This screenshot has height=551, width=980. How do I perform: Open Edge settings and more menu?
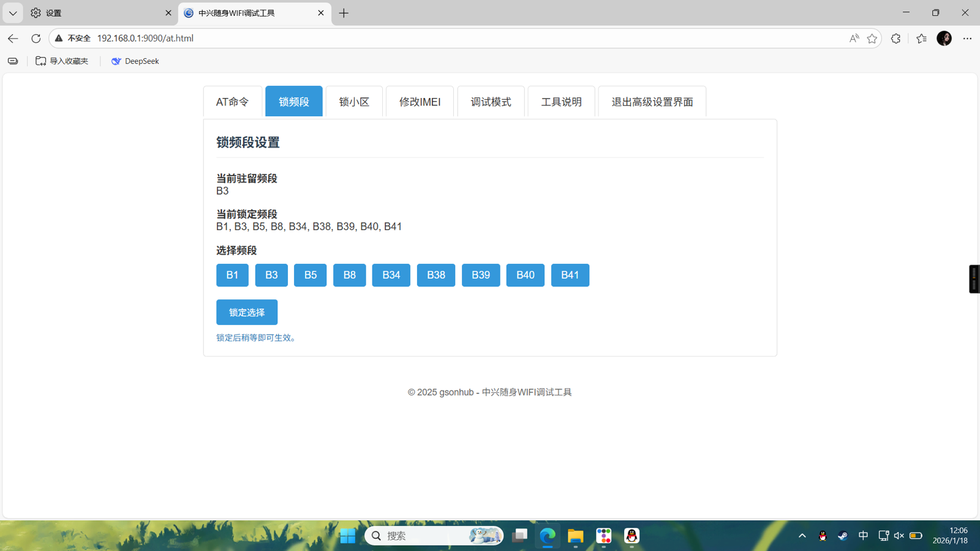pyautogui.click(x=967, y=38)
